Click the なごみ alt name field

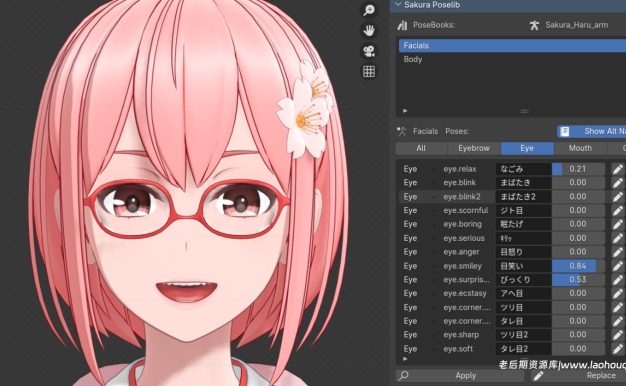(523, 169)
